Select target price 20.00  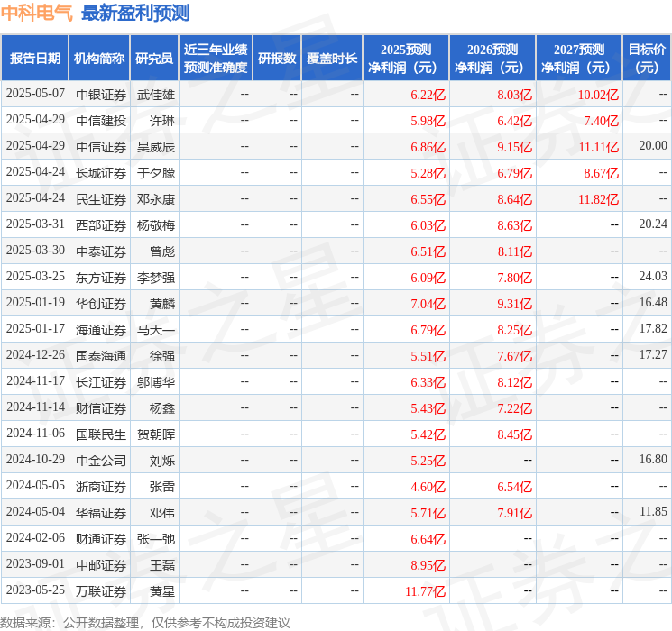click(653, 146)
